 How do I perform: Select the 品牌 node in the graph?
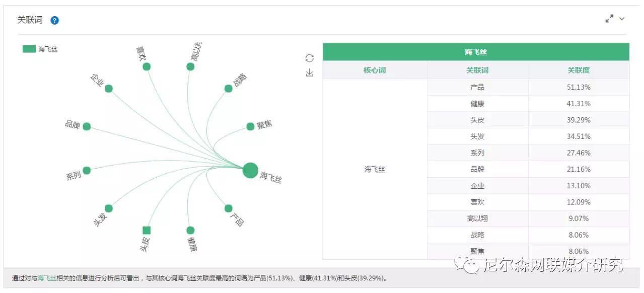coord(87,126)
